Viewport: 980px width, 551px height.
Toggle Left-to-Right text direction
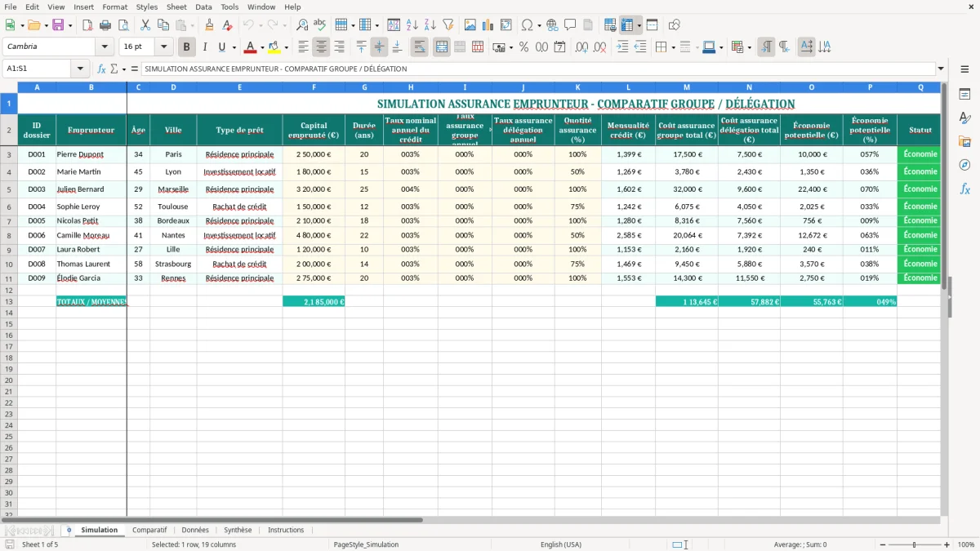pos(766,47)
